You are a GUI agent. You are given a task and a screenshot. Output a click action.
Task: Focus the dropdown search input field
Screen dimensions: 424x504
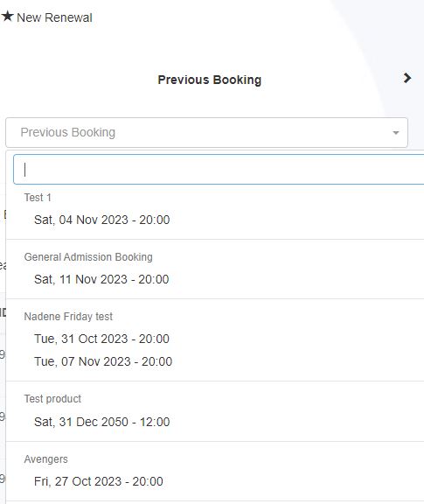pos(219,170)
